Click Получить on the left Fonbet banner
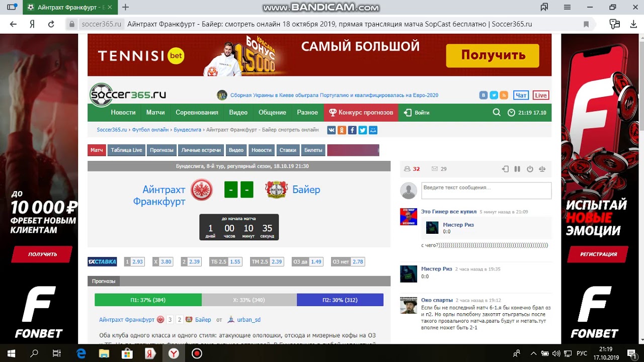Viewport: 644px width, 362px height. (43, 254)
